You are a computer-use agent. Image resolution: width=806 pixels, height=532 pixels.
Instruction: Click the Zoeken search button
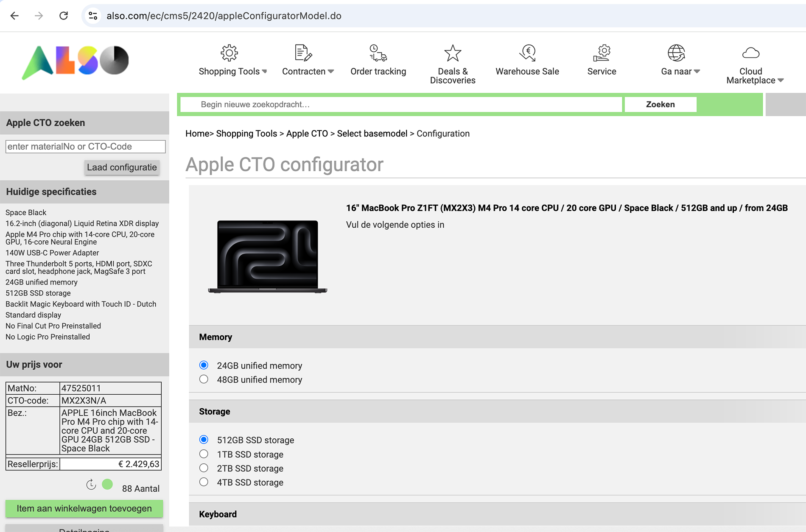(660, 104)
